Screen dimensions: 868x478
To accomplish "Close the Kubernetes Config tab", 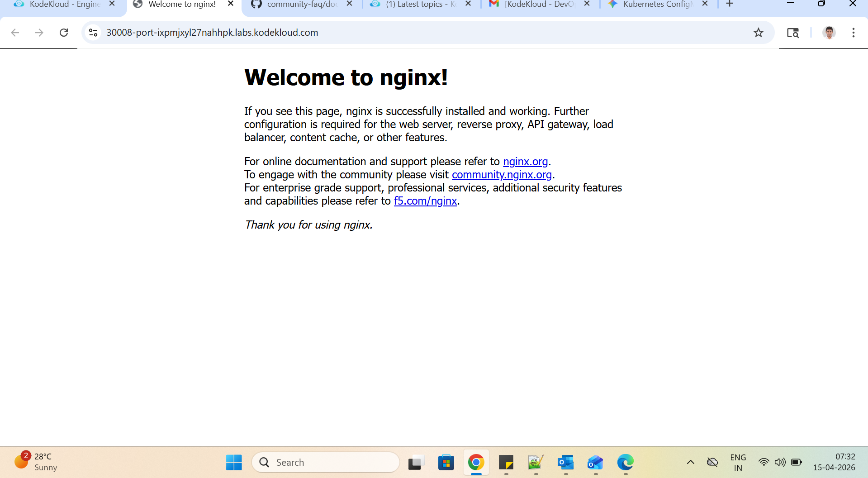I will tap(705, 4).
